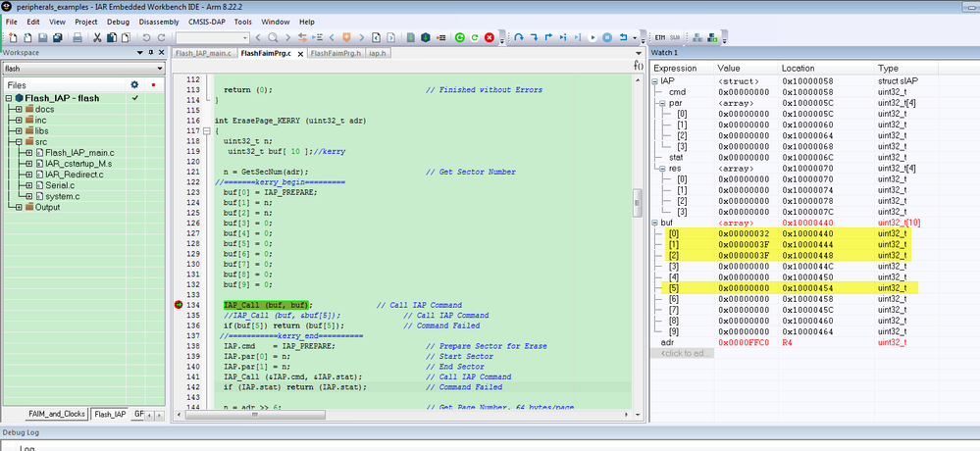Click the Print toolbar icon

[77, 37]
